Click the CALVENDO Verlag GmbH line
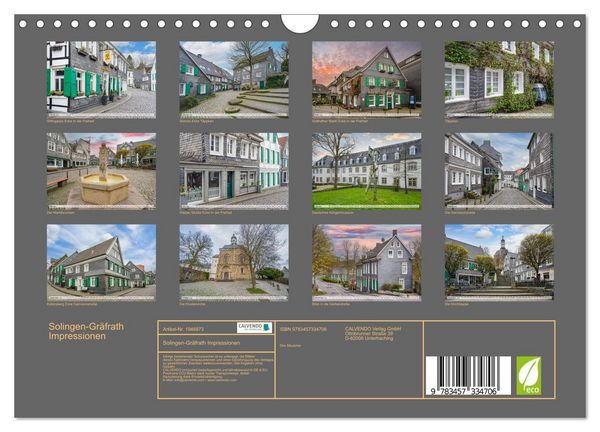This screenshot has width=600, height=432. click(373, 329)
